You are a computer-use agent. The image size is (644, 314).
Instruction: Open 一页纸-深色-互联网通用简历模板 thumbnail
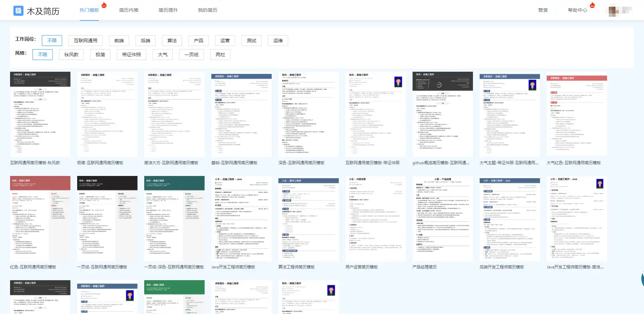tap(174, 218)
